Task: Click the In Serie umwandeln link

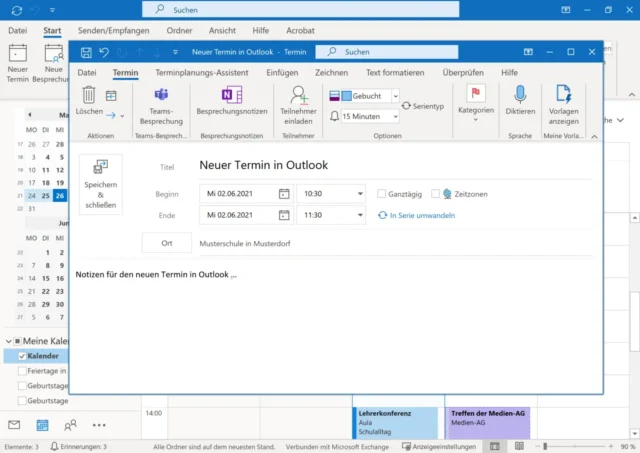Action: [x=420, y=215]
